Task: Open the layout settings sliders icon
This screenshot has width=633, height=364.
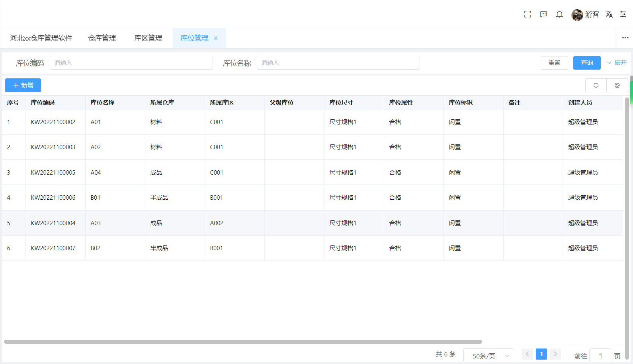Action: pos(623,14)
